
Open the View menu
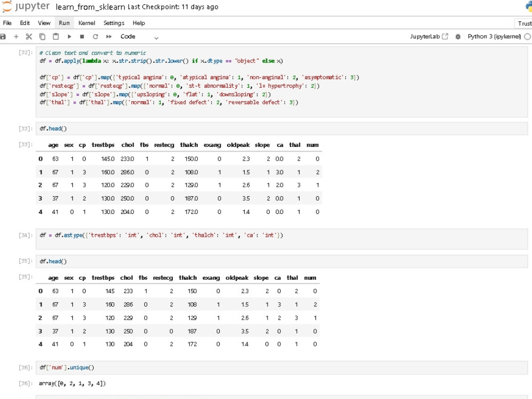point(44,23)
